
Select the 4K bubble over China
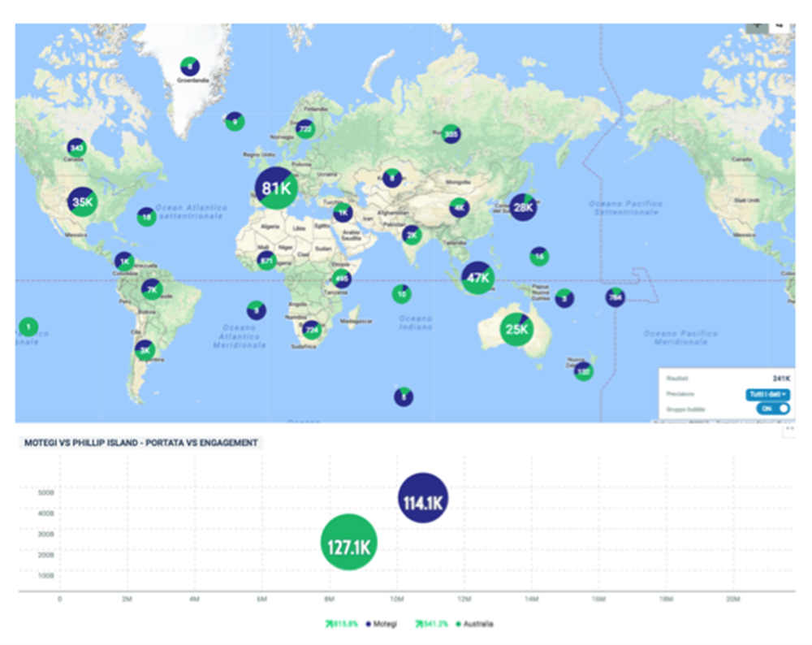pyautogui.click(x=459, y=208)
